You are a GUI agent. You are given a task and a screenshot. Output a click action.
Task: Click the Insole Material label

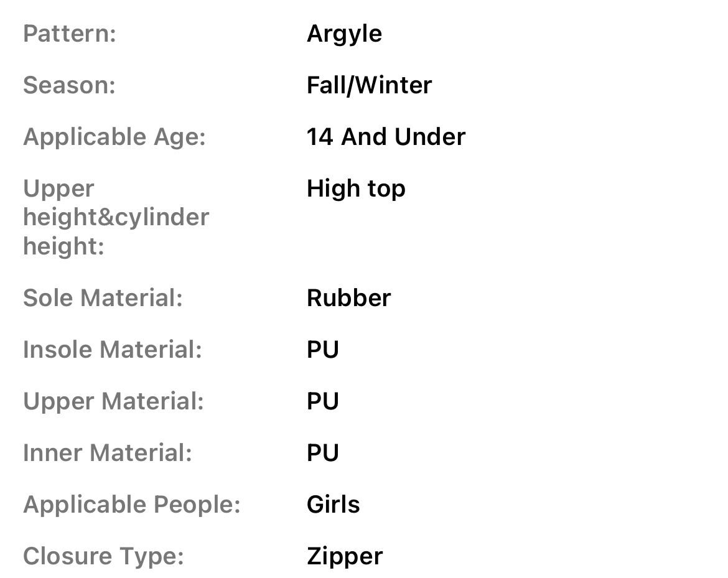coord(113,350)
